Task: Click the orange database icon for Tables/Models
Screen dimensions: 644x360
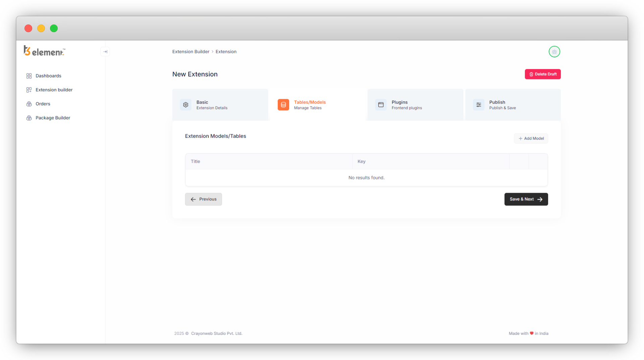Action: point(283,105)
